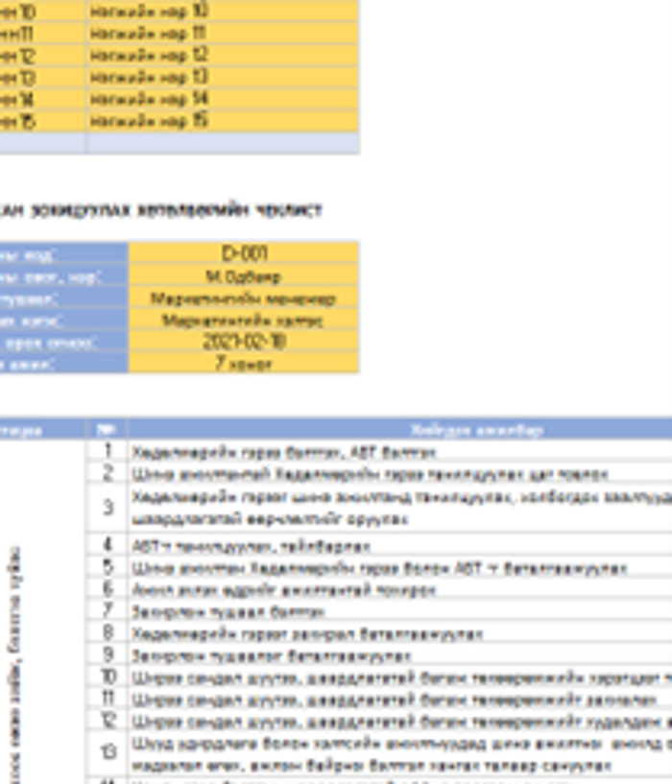Click the date cell 2021-02-18
The image size is (672, 784).
pos(244,342)
